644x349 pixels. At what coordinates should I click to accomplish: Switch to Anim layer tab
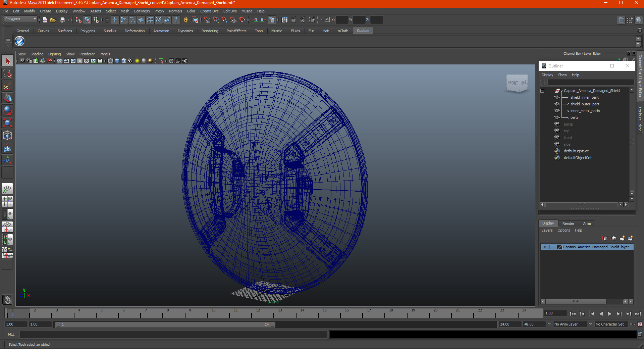point(587,223)
